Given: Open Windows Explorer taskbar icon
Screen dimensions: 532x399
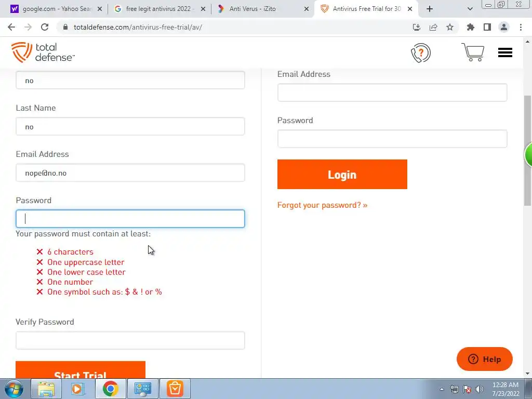Looking at the screenshot, I should point(46,389).
